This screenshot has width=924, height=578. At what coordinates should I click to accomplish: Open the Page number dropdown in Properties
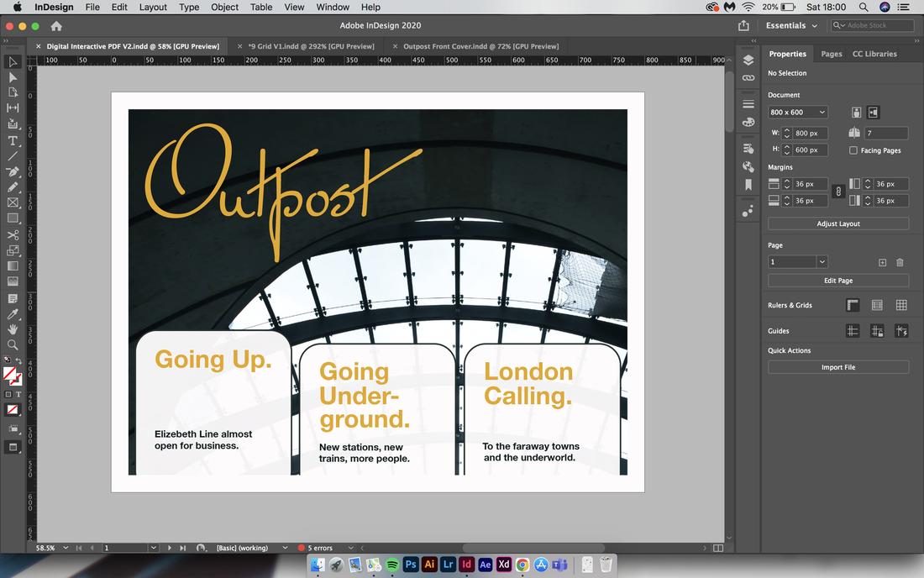click(x=822, y=261)
